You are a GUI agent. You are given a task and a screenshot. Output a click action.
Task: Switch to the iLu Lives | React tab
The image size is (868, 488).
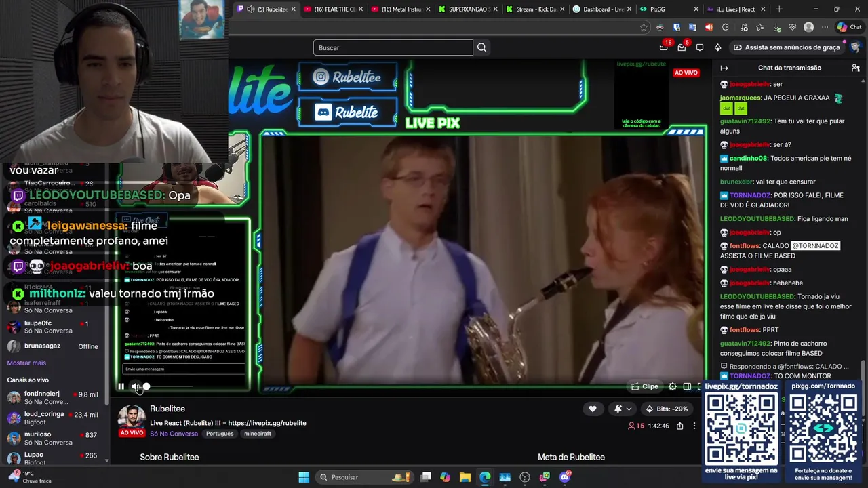click(x=736, y=9)
